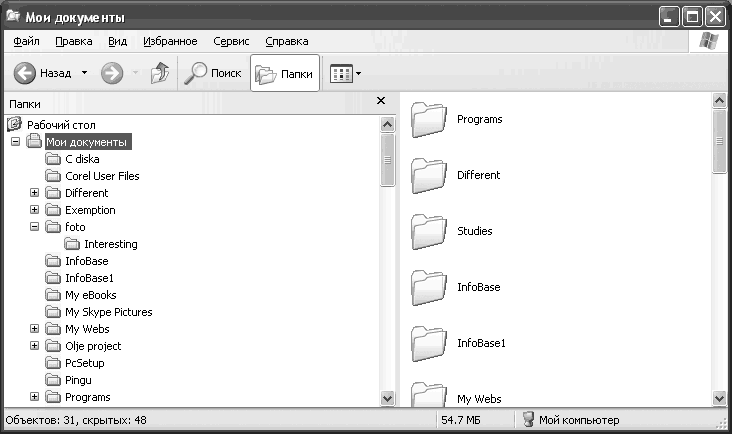
Task: Click the Forward green arrow icon
Action: [x=112, y=73]
